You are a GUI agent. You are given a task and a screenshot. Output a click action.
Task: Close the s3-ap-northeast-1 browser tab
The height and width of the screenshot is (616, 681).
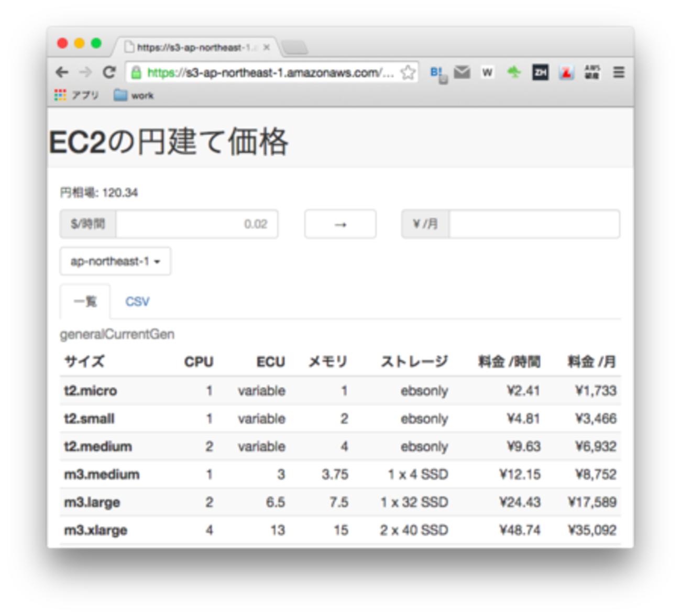point(266,48)
